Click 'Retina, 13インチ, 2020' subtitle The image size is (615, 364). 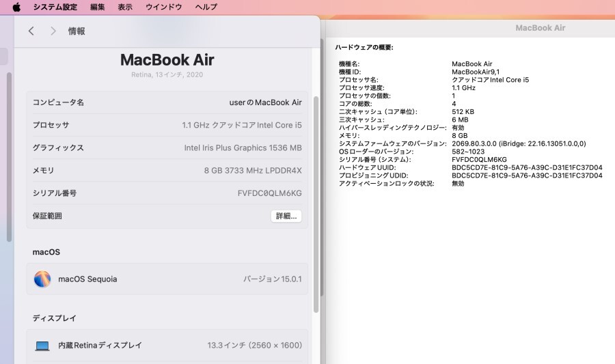[x=167, y=74]
